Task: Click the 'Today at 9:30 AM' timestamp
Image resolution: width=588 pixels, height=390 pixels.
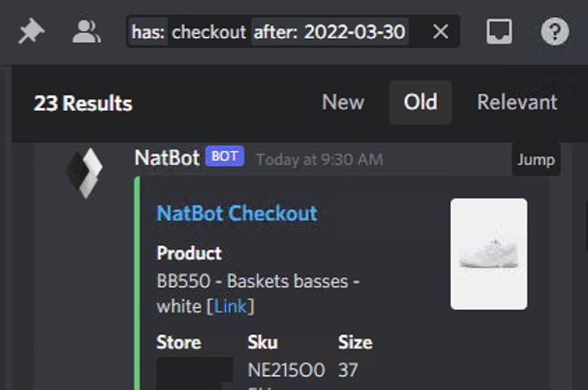Action: (x=319, y=160)
